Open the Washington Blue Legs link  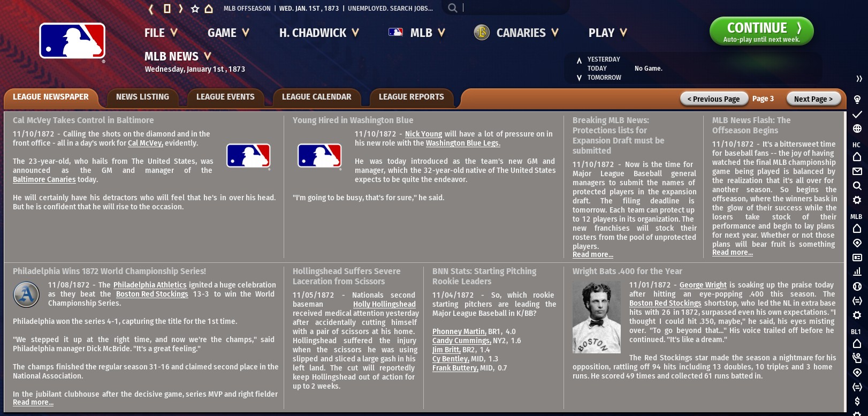[463, 143]
